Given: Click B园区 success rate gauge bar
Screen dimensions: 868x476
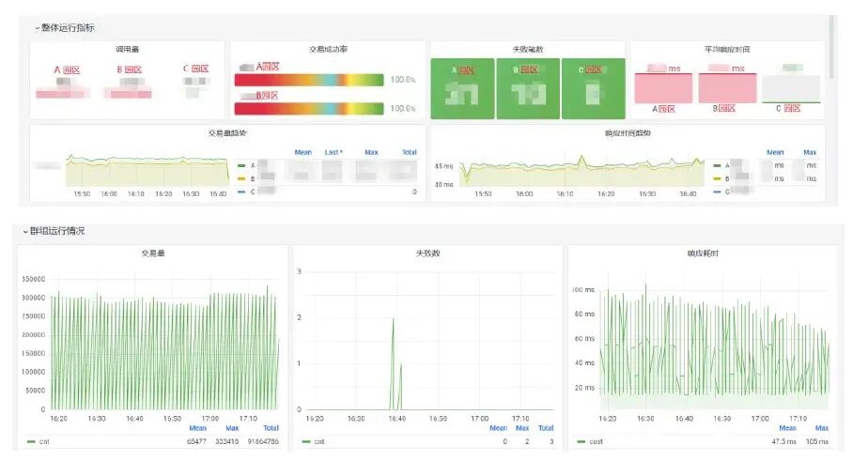Looking at the screenshot, I should 309,109.
